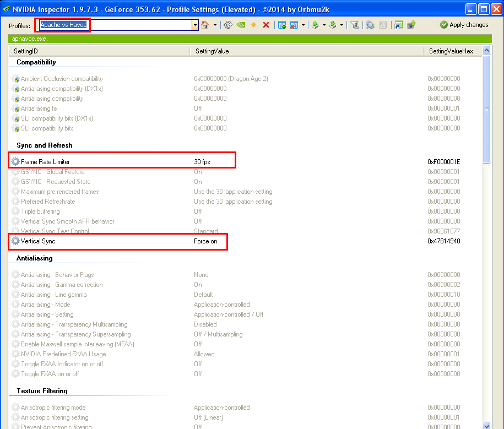The width and height of the screenshot is (504, 429).
Task: Click the SettingValueHex column header
Action: 451,51
